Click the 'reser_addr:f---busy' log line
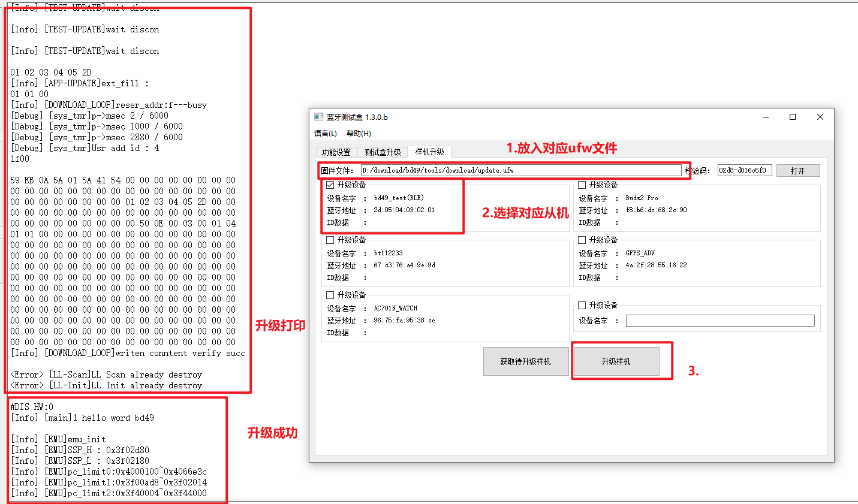This screenshot has width=858, height=504. (x=109, y=105)
